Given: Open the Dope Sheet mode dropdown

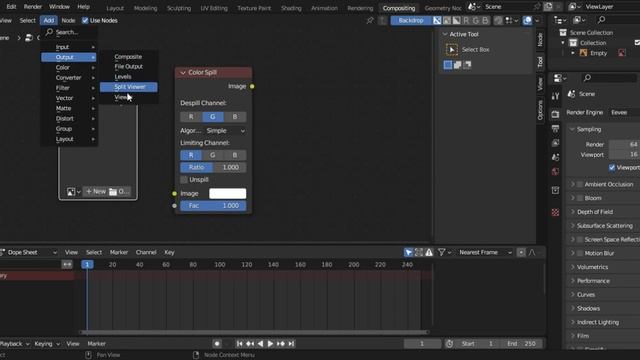Looking at the screenshot, I should [x=28, y=253].
